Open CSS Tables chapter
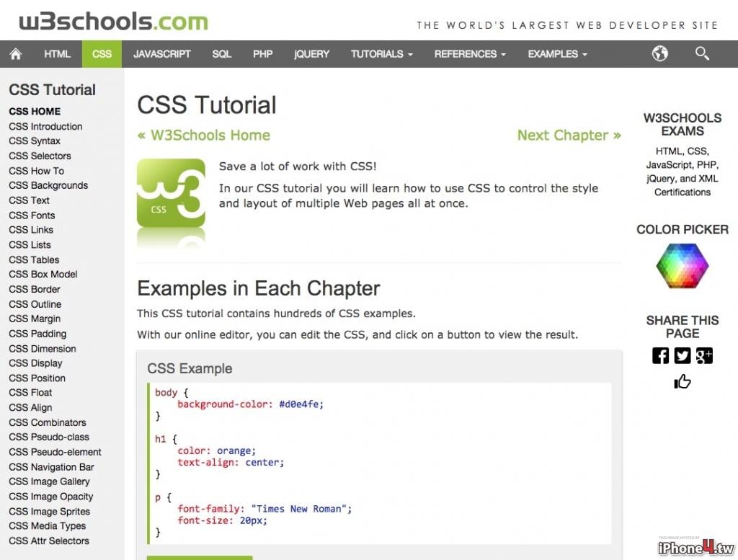Viewport: 738px width, 560px height. click(34, 259)
